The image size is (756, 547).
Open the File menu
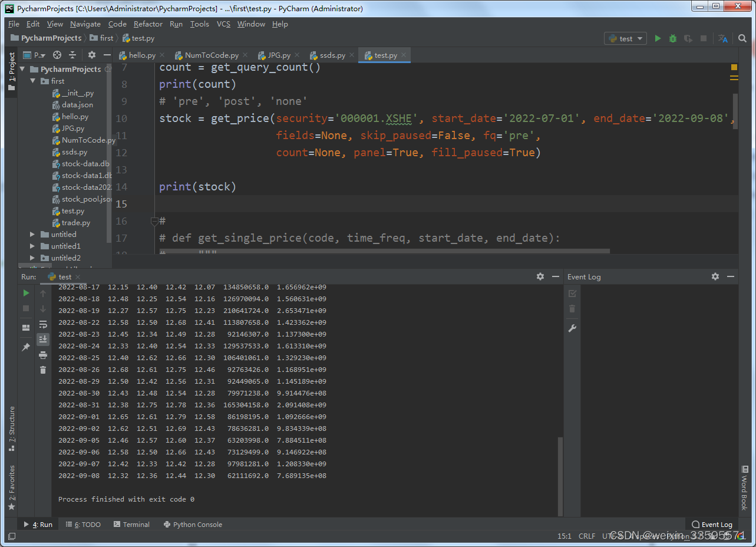(x=14, y=24)
